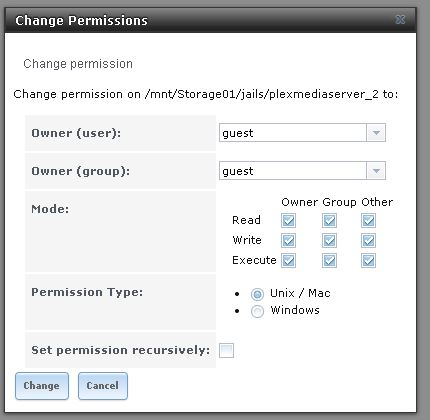This screenshot has height=420, width=430.
Task: Uncheck Owner Read permission
Action: [x=288, y=220]
